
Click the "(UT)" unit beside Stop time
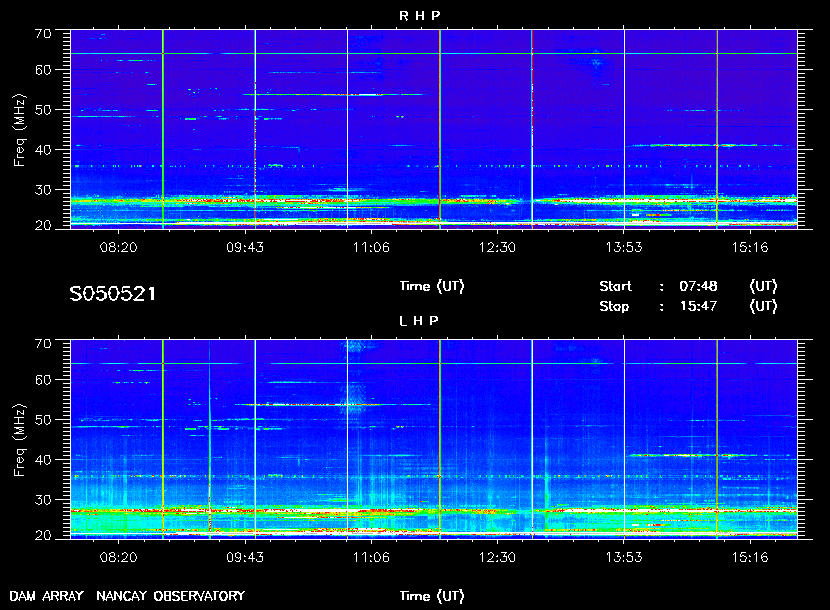pos(763,307)
